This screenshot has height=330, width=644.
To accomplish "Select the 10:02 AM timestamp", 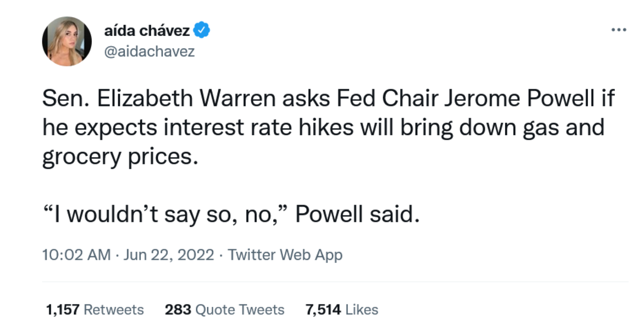I will 76,255.
